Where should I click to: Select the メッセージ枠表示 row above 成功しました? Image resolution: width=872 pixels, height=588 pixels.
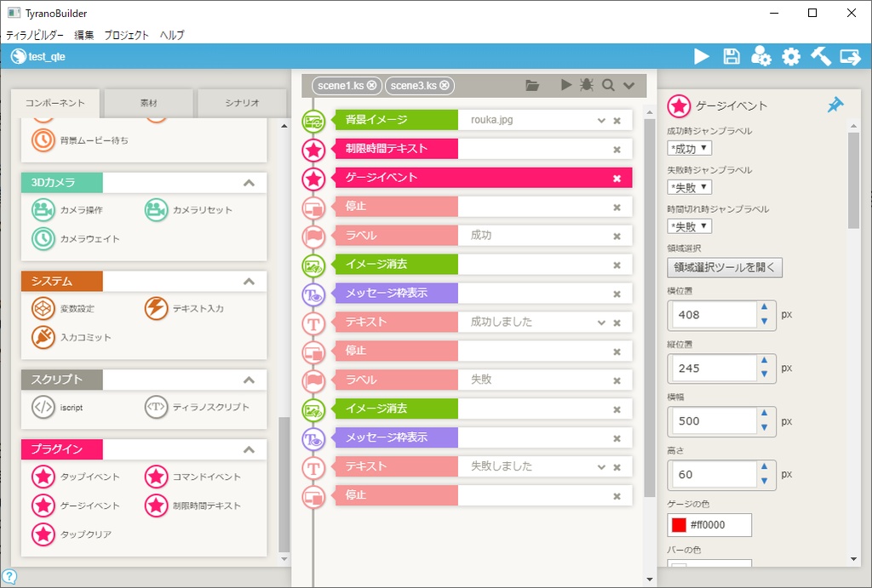tap(484, 294)
